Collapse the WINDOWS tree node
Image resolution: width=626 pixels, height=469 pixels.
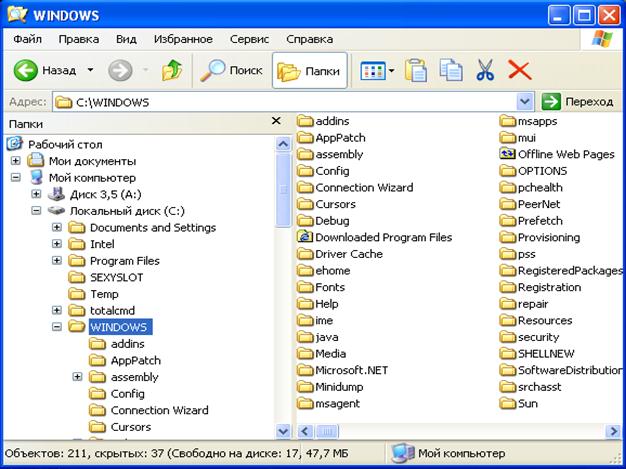57,327
